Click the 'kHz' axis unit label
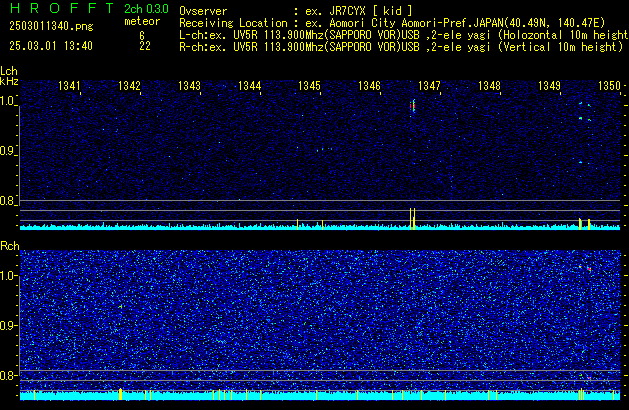 coord(9,81)
